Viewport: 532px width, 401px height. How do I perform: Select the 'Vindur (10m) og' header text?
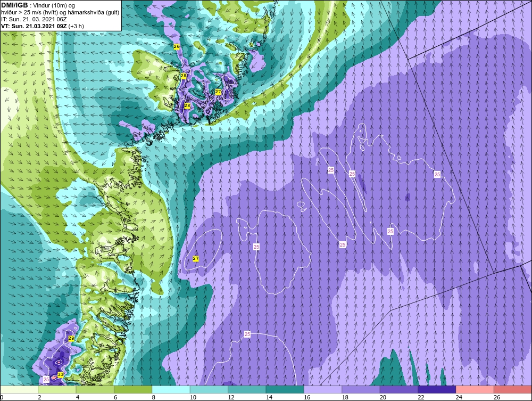pos(55,5)
